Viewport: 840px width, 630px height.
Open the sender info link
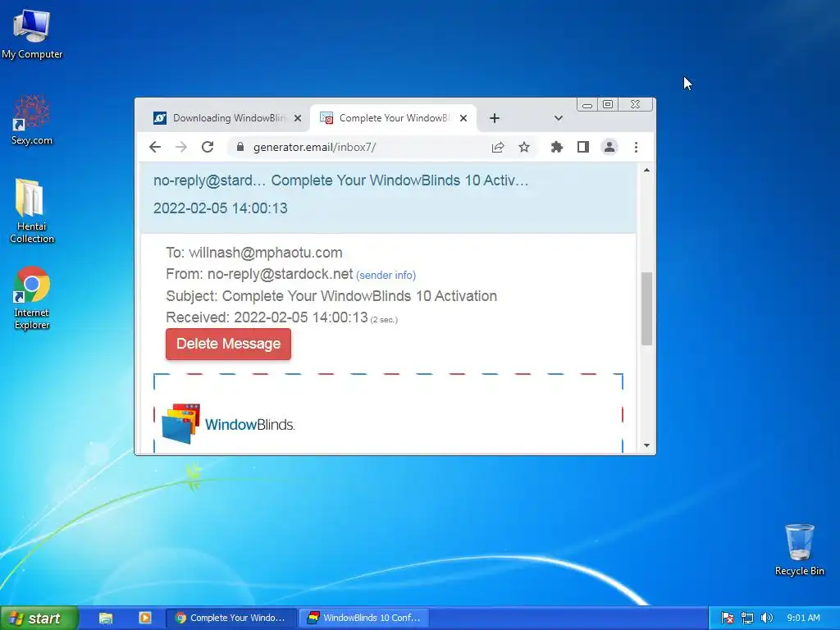(x=386, y=276)
